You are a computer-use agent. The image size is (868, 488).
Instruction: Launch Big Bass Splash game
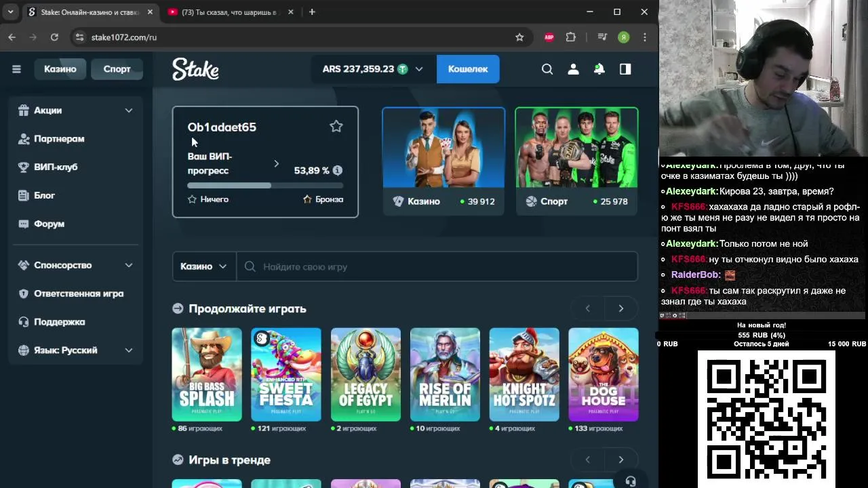click(207, 375)
